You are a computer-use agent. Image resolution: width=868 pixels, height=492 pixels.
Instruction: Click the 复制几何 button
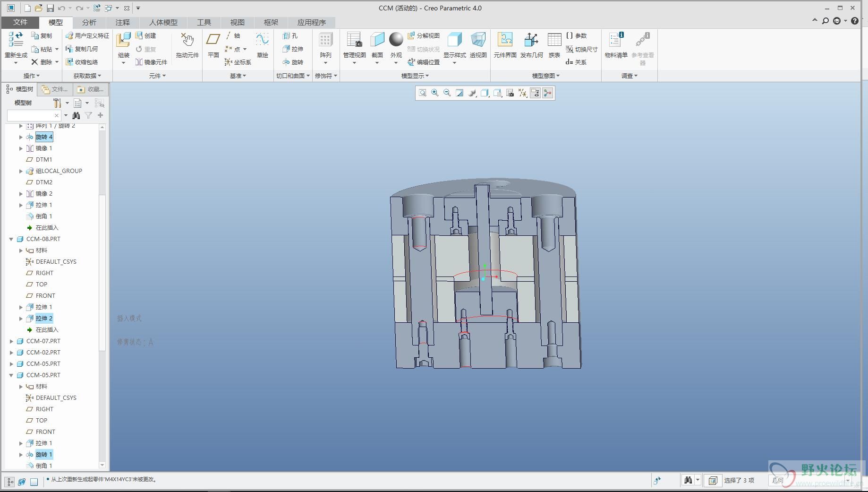(x=82, y=49)
